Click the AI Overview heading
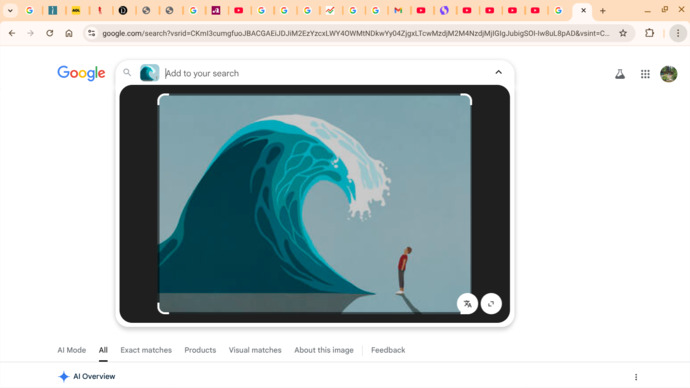 tap(94, 377)
